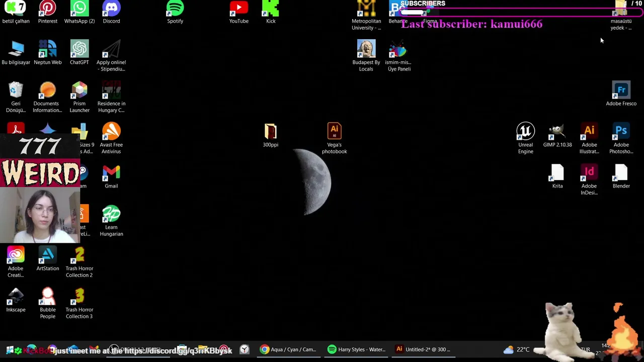Switch to Chrome Aqua / Cyan taskbar window
The height and width of the screenshot is (362, 644).
(x=288, y=349)
